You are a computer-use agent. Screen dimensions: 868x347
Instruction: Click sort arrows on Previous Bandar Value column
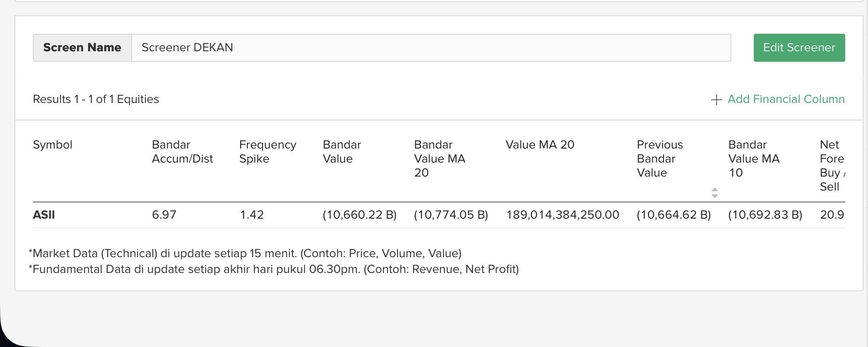(x=714, y=192)
